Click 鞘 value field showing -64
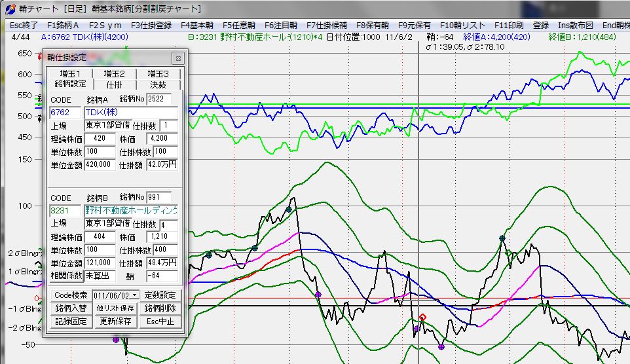630x364 pixels. pos(162,276)
